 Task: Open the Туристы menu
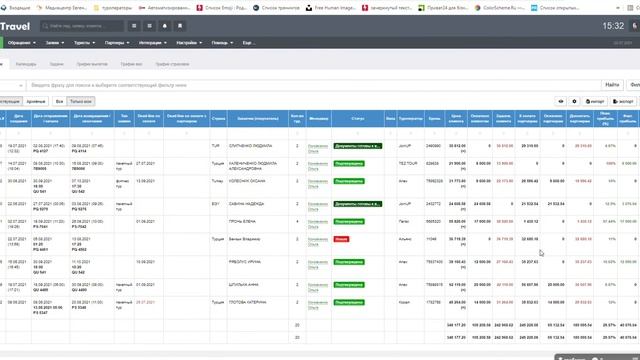pos(84,43)
